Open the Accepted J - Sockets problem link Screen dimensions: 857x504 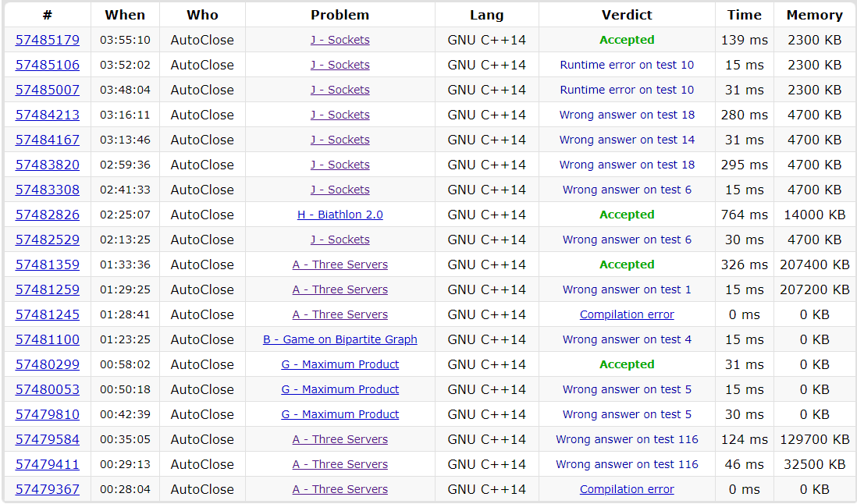(340, 40)
